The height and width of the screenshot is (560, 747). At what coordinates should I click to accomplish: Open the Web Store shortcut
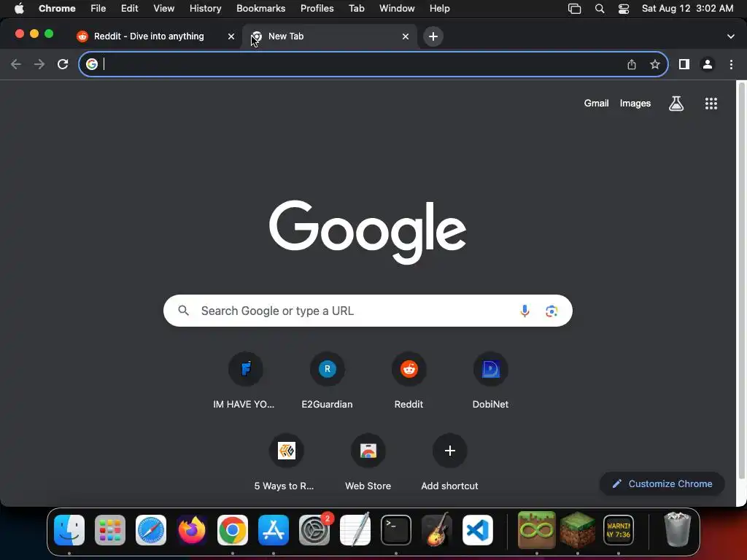point(368,463)
